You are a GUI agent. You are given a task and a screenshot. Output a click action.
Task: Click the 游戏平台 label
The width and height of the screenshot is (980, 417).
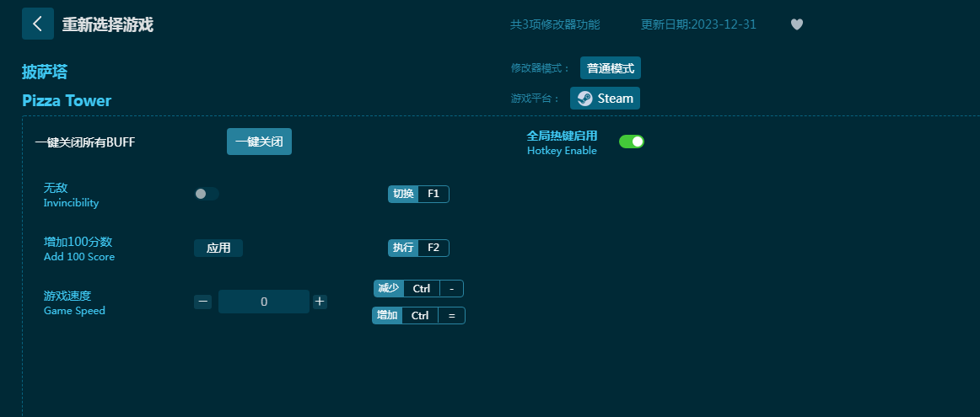tap(536, 99)
